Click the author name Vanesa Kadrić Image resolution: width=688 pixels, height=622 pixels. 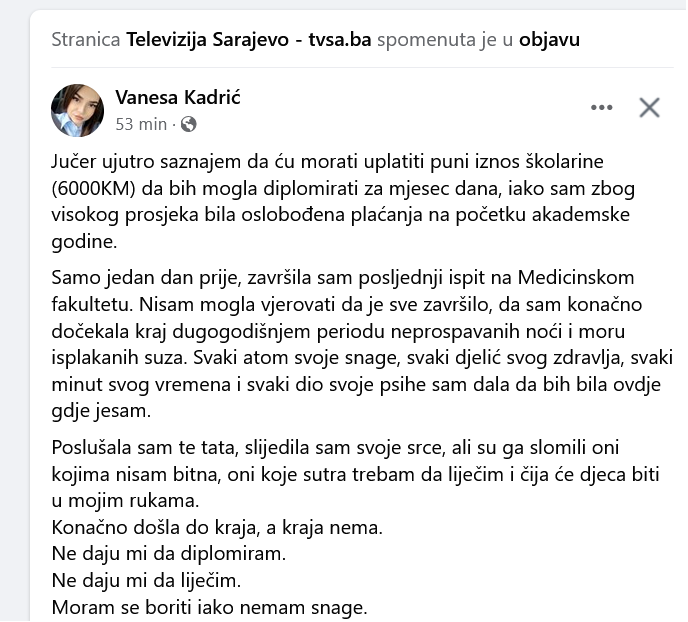coord(178,97)
